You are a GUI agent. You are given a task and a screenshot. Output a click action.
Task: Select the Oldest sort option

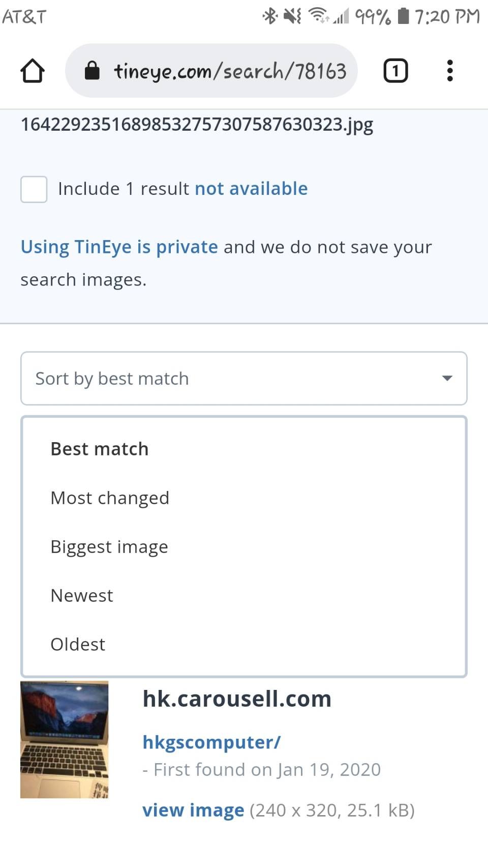click(78, 644)
